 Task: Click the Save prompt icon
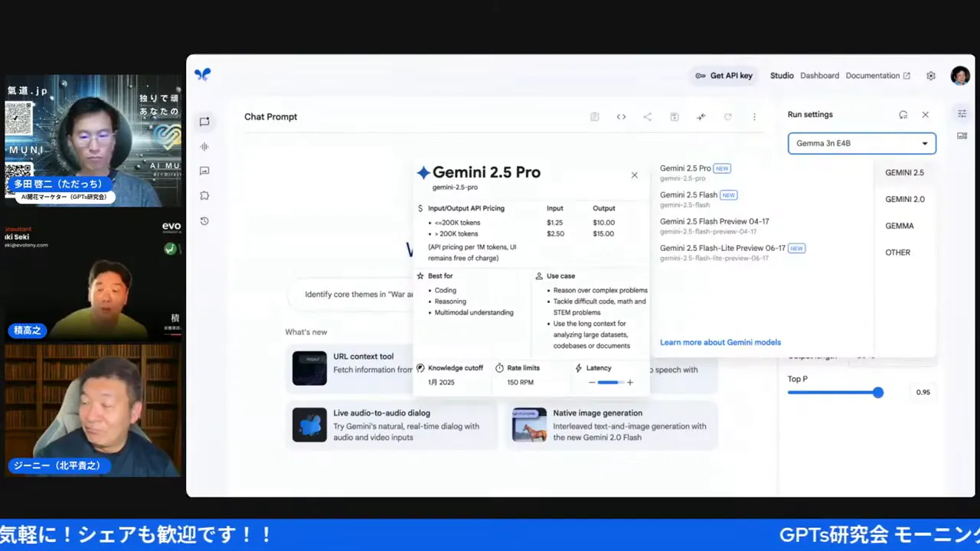[x=675, y=117]
